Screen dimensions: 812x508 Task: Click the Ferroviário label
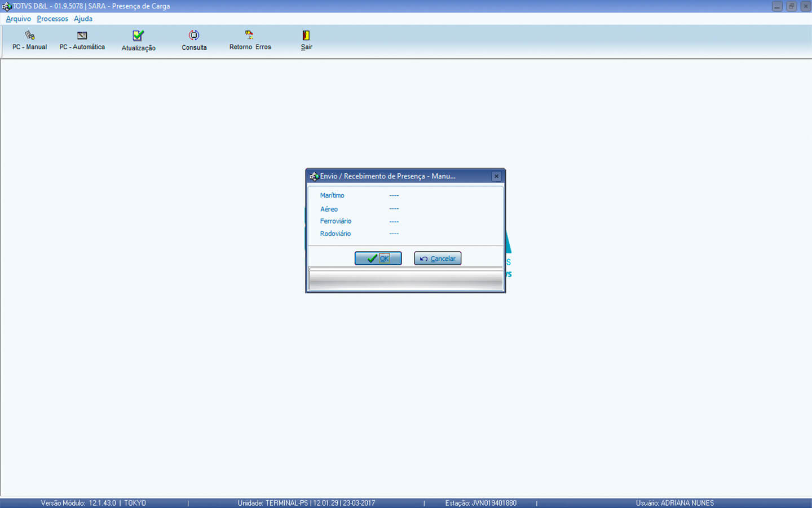[x=336, y=221]
